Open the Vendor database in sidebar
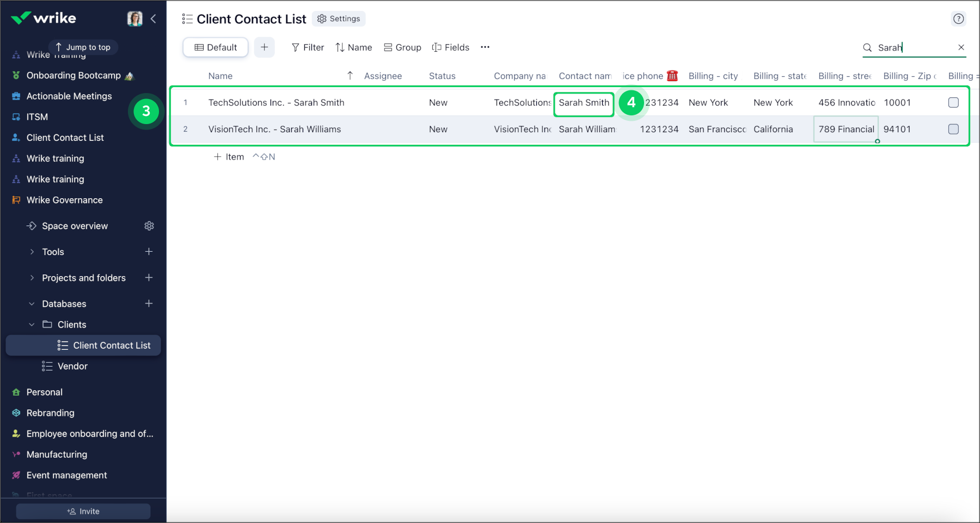 pos(72,366)
